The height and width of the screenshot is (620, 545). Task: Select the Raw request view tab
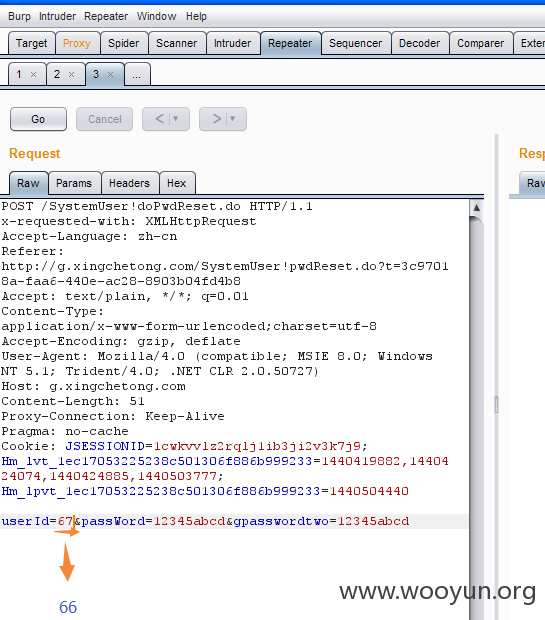[28, 183]
